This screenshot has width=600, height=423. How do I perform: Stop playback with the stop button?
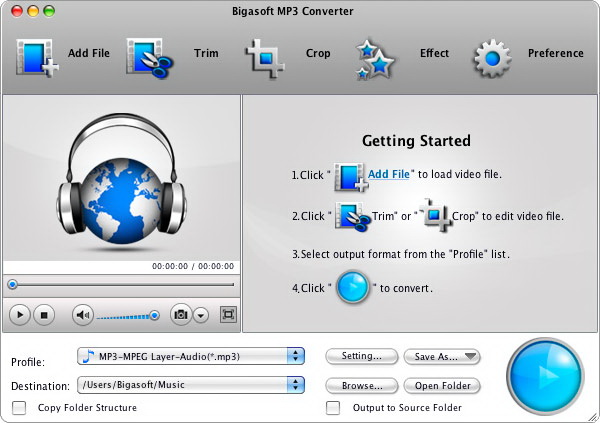click(44, 315)
